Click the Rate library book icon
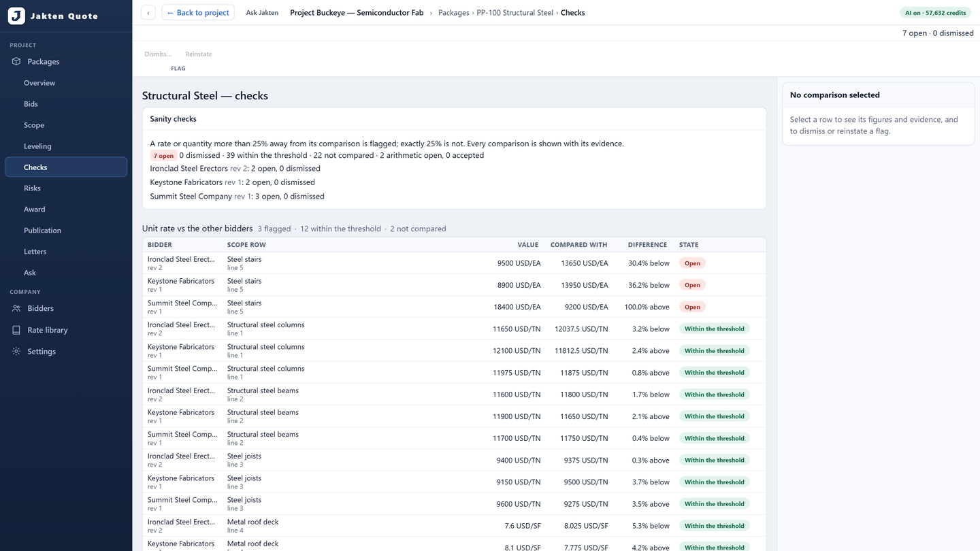The image size is (980, 551). tap(16, 330)
